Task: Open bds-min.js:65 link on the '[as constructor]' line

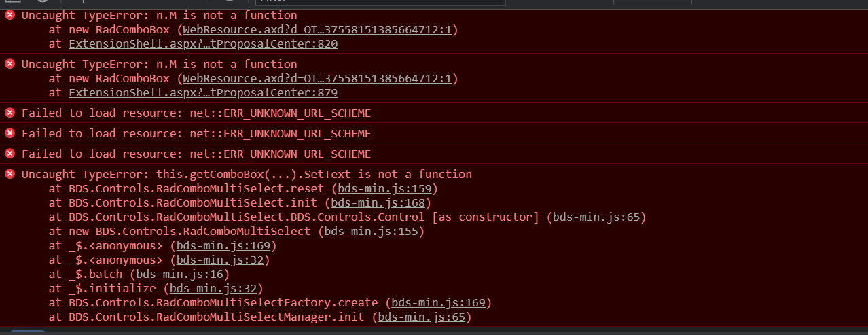Action: [x=596, y=217]
